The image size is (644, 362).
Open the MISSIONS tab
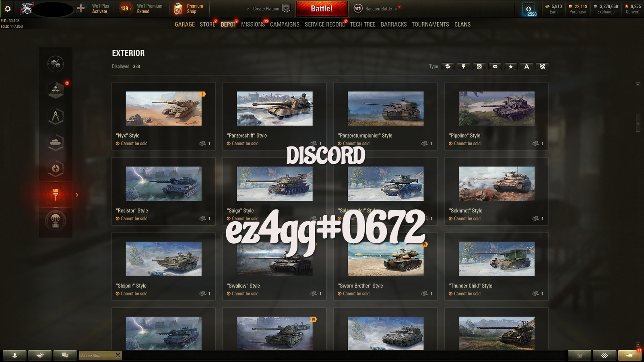tap(253, 25)
